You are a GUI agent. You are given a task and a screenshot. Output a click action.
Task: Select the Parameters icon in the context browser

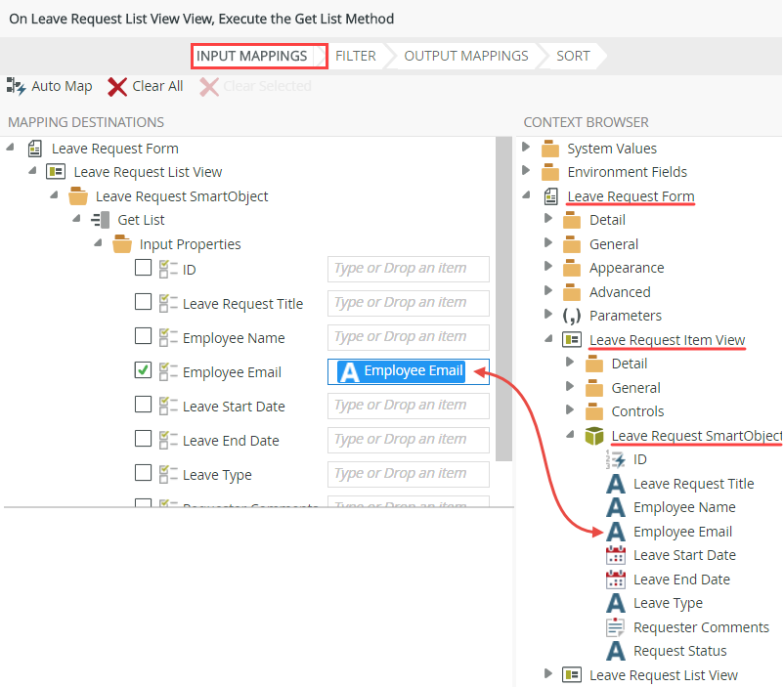pyautogui.click(x=572, y=316)
